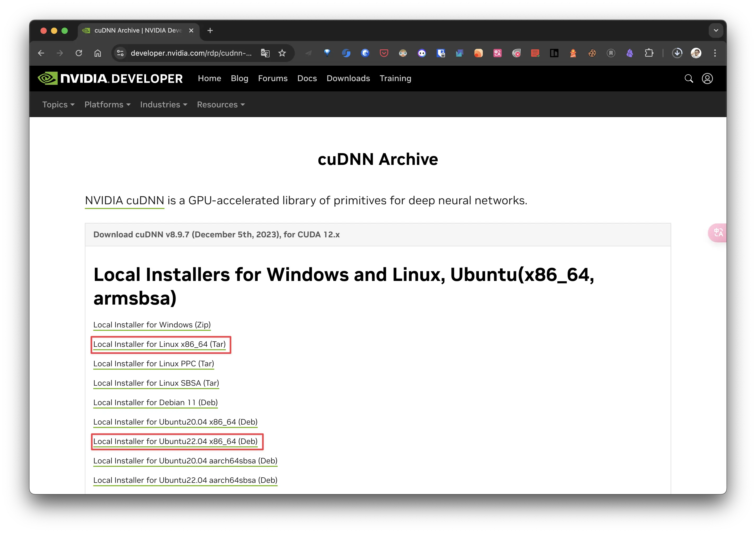756x533 pixels.
Task: Open the browser downloads icon
Action: (x=677, y=53)
